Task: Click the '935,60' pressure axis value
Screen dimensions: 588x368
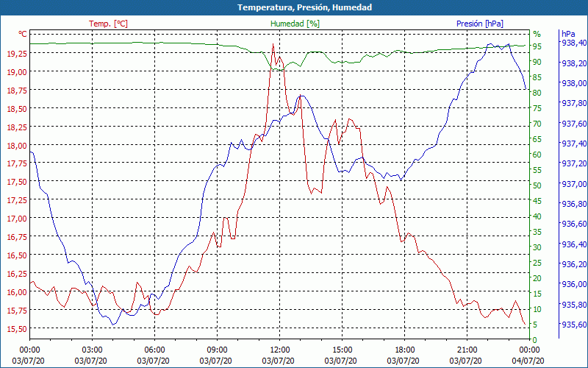Action: click(x=574, y=325)
